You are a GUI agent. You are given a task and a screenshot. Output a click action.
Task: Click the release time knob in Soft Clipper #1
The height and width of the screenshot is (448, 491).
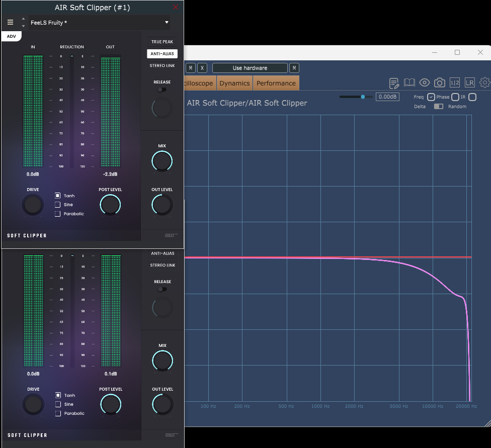point(162,108)
